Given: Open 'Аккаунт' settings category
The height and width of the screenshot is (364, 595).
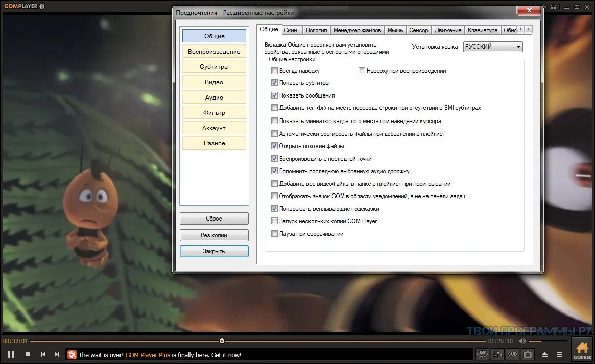Looking at the screenshot, I should point(214,128).
